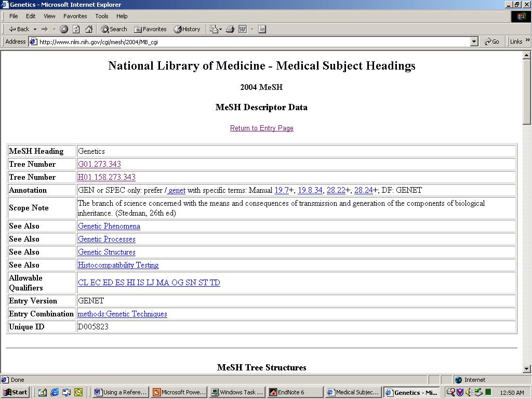Image resolution: width=532 pixels, height=399 pixels.
Task: Open the Back history dropdown arrow
Action: (35, 29)
